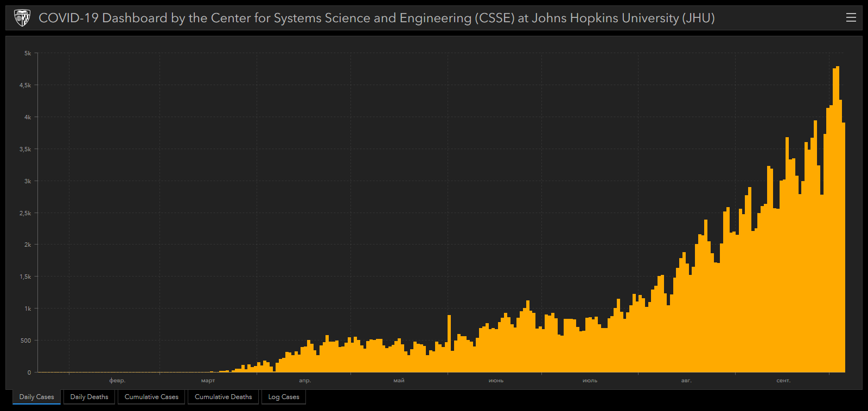Click the июнь month label
868x411 pixels.
[496, 381]
